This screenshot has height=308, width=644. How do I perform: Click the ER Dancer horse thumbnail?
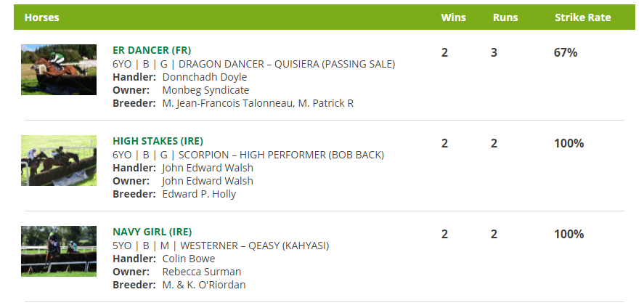point(59,70)
